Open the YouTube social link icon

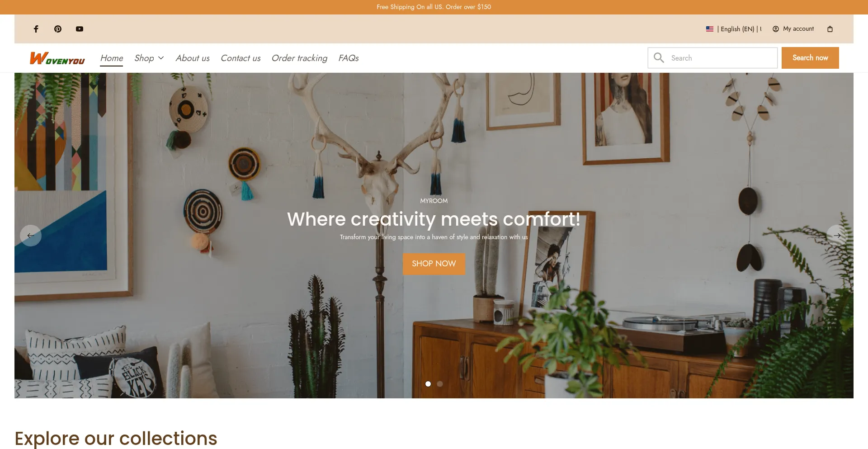[80, 29]
